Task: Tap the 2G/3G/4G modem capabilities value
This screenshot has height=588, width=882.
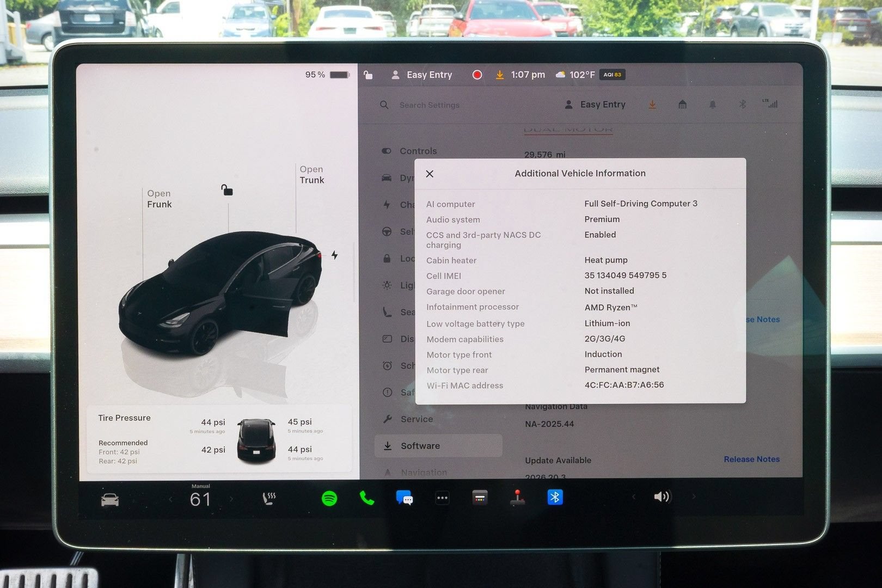Action: point(605,339)
